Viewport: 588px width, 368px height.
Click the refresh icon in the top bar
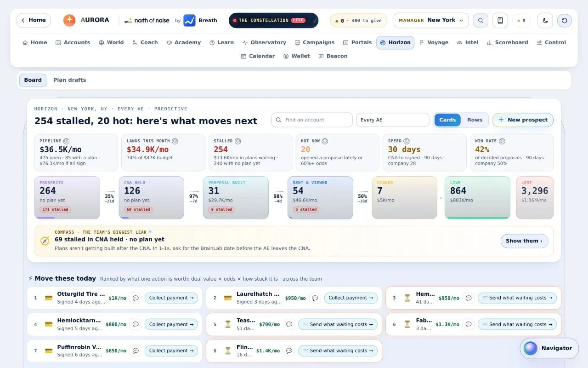(x=565, y=20)
